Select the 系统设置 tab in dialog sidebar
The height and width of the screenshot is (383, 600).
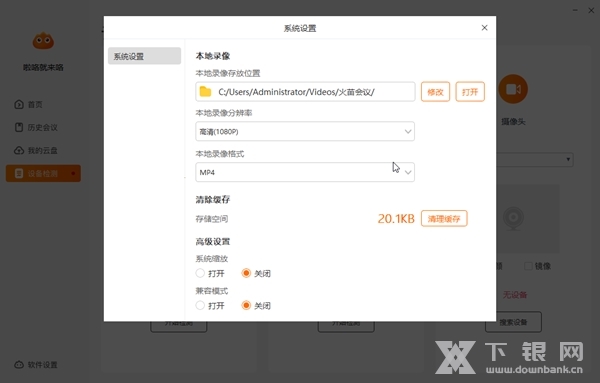(x=144, y=56)
